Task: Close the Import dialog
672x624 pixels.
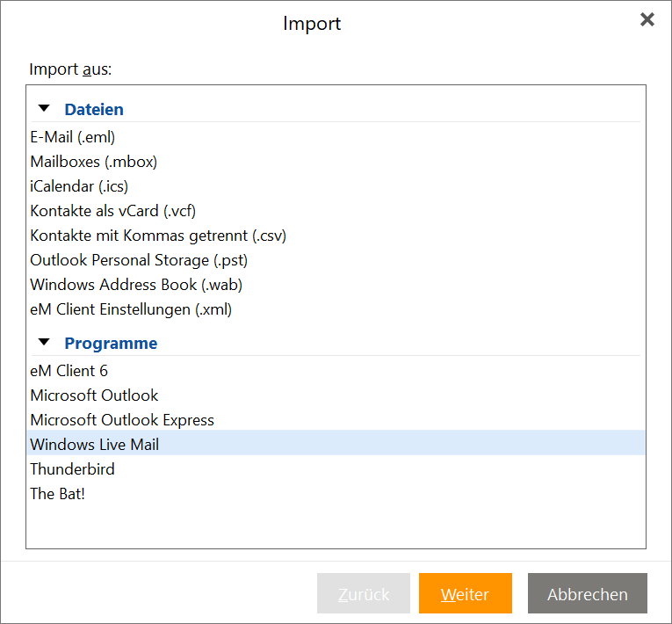Action: tap(647, 19)
